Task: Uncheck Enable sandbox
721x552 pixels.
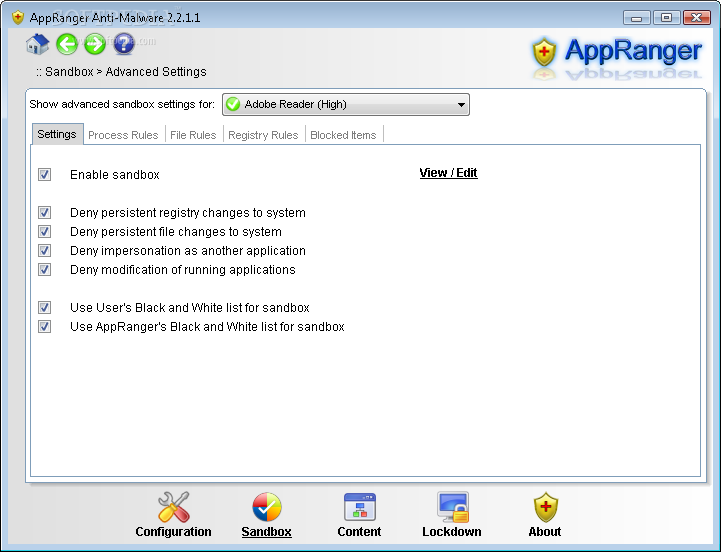Action: [45, 174]
